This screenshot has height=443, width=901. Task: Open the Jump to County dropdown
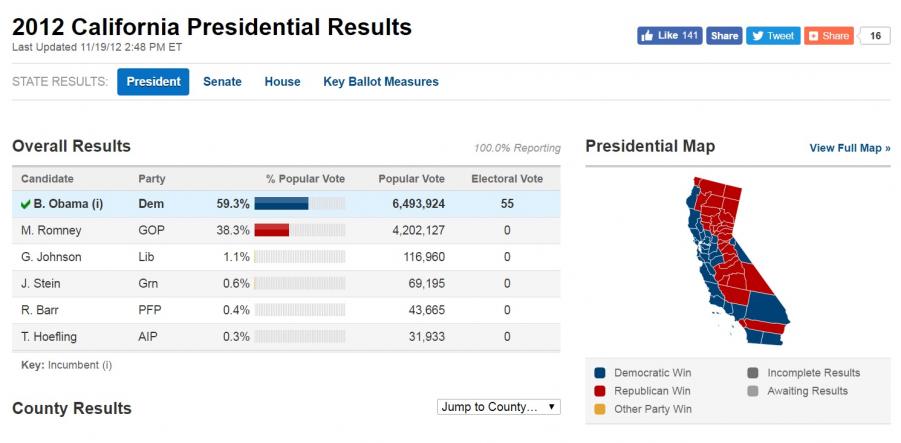pyautogui.click(x=499, y=407)
